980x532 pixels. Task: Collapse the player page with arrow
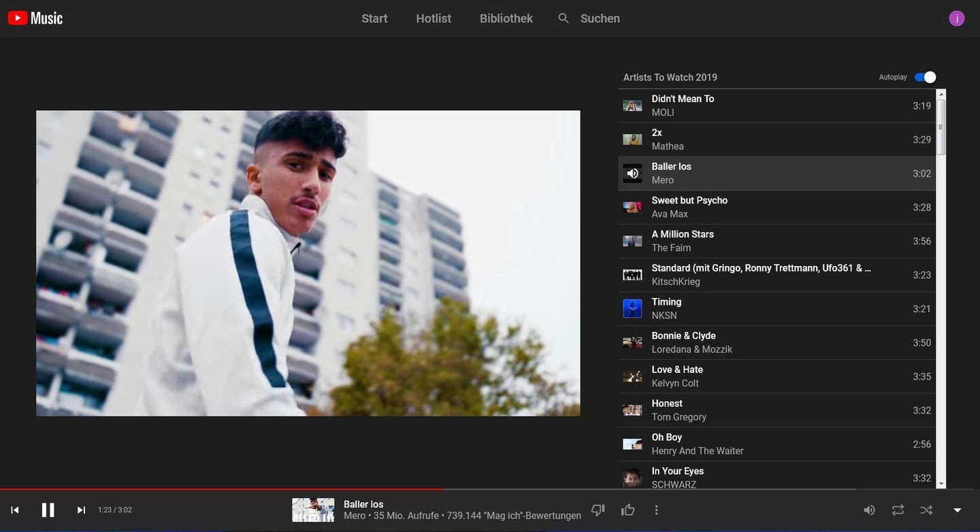click(x=957, y=510)
